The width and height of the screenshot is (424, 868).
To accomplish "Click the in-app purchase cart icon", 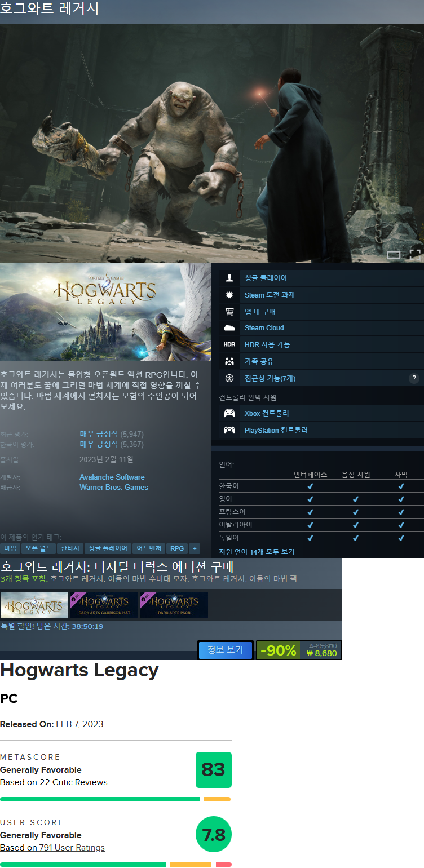I will coord(229,312).
